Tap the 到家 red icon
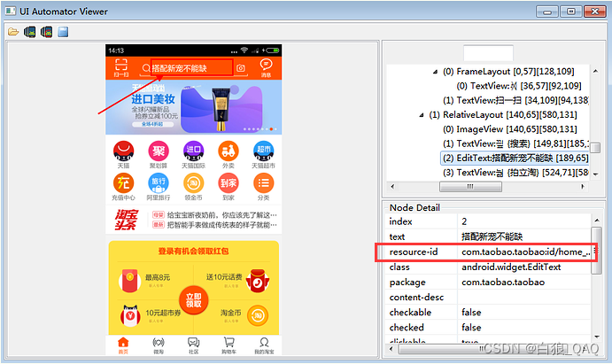 [x=229, y=183]
